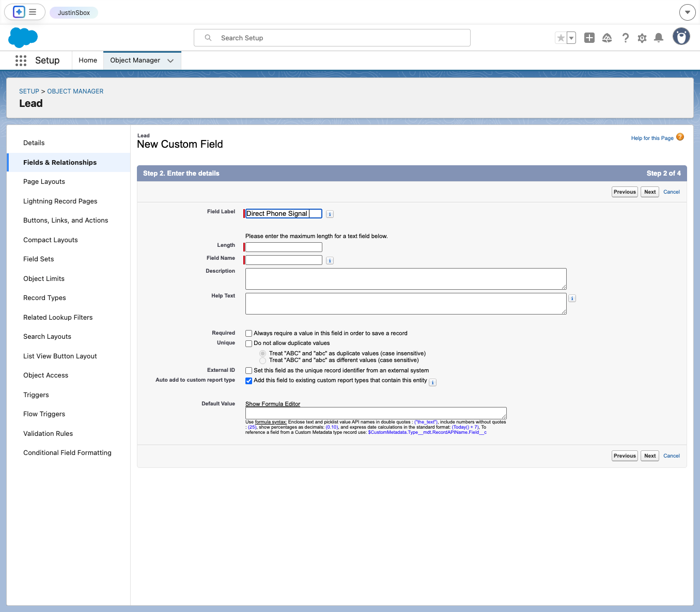Click the top Cancel link

pos(672,192)
